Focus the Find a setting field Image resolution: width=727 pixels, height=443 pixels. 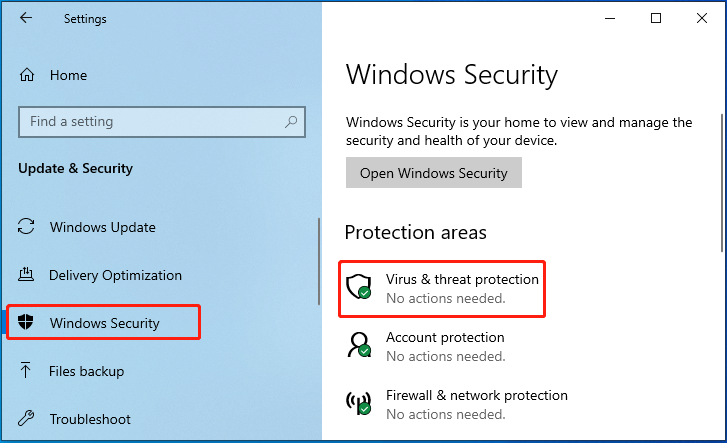coord(162,122)
